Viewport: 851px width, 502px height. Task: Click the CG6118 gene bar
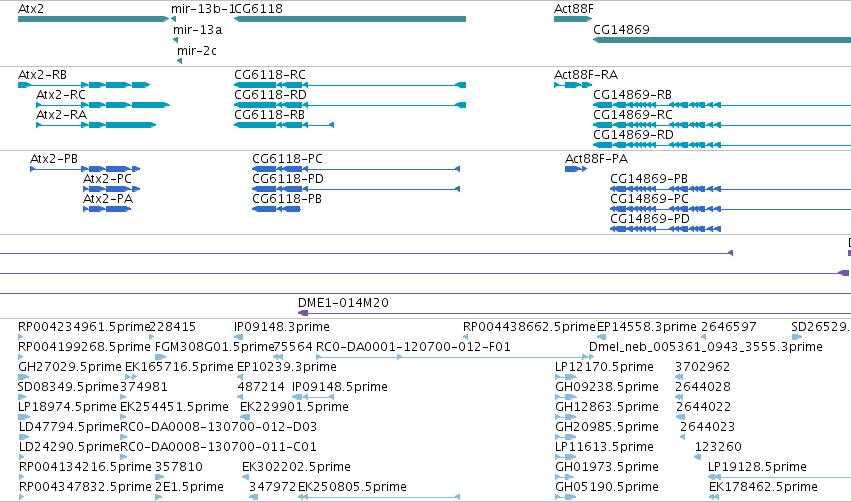(x=350, y=19)
